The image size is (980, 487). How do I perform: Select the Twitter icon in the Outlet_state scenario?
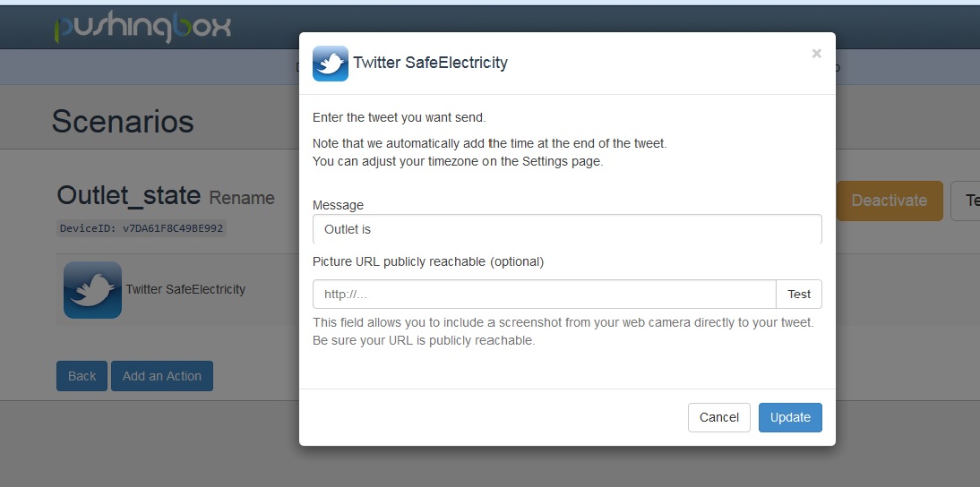92,290
